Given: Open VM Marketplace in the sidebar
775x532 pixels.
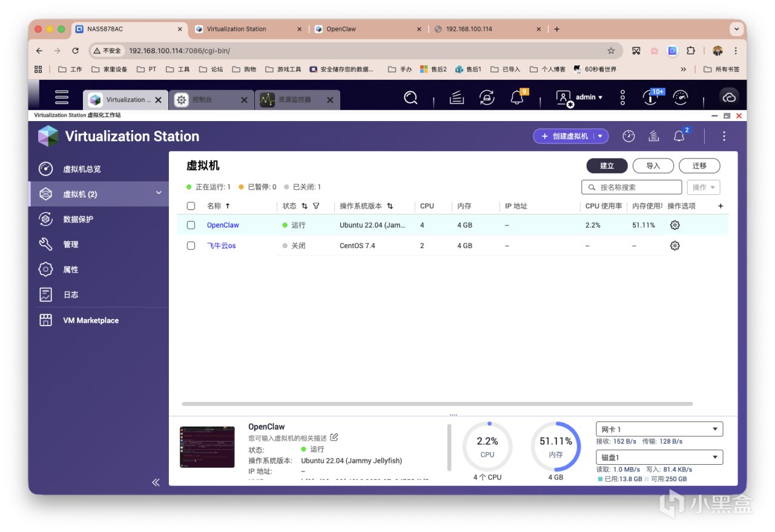Looking at the screenshot, I should tap(99, 320).
